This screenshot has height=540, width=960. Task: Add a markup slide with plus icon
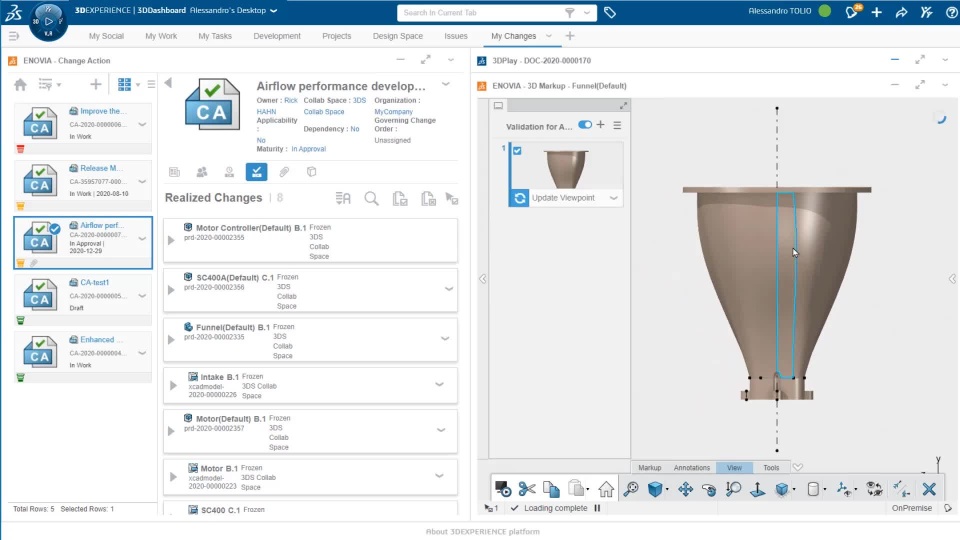click(x=601, y=125)
